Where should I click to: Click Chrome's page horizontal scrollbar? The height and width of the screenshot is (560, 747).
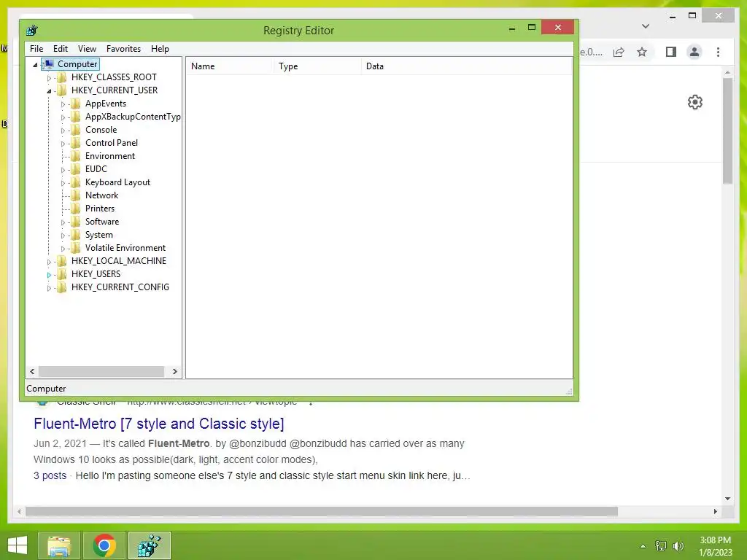322,511
